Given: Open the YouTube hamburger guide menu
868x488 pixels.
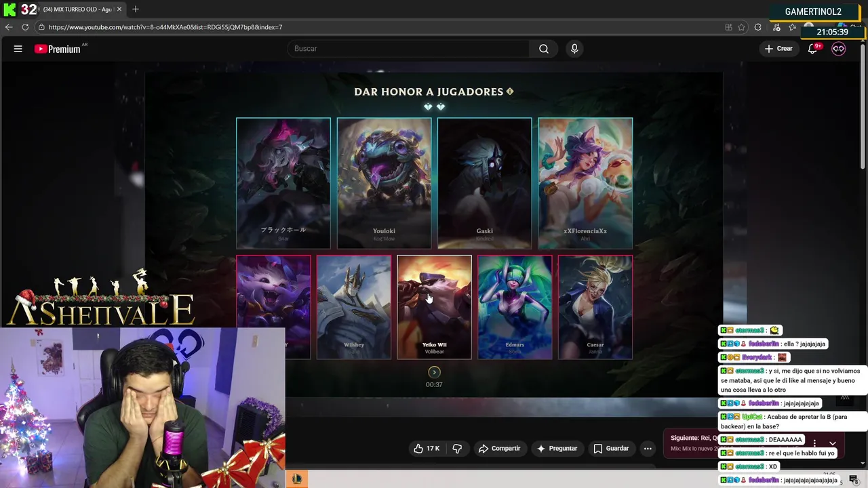Looking at the screenshot, I should [x=18, y=49].
